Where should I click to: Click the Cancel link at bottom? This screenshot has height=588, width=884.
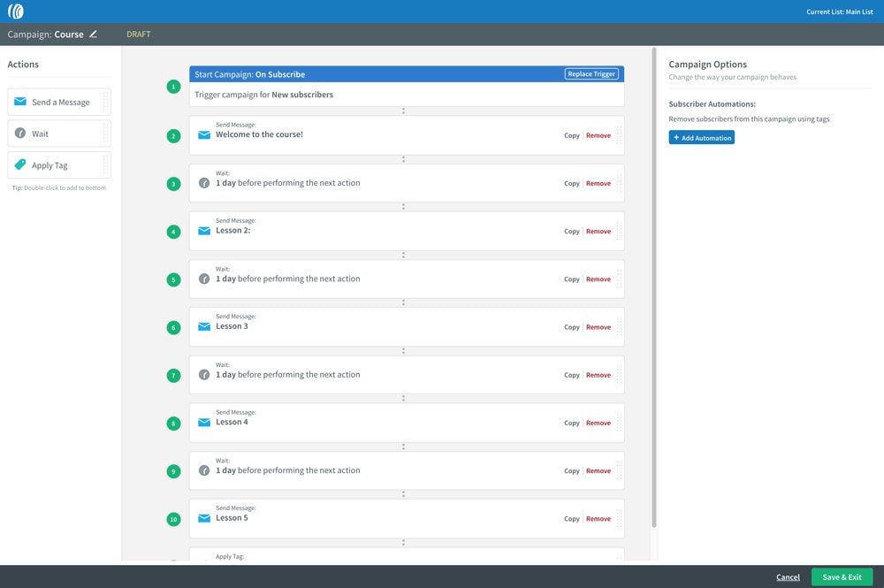[x=788, y=577]
